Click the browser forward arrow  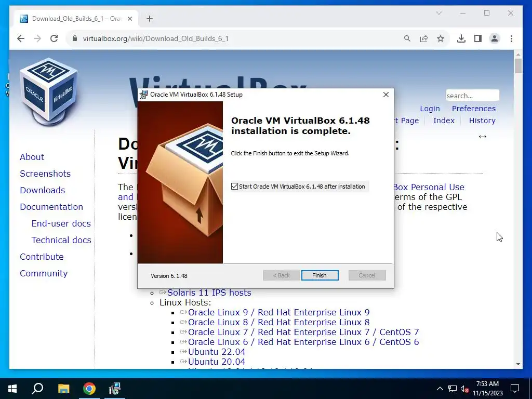37,38
